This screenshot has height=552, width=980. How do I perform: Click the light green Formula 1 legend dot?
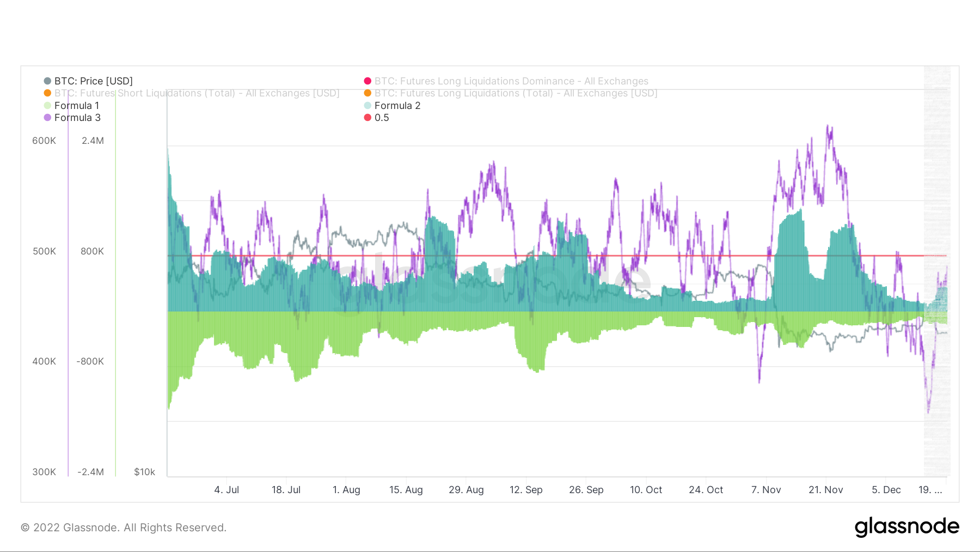point(47,106)
